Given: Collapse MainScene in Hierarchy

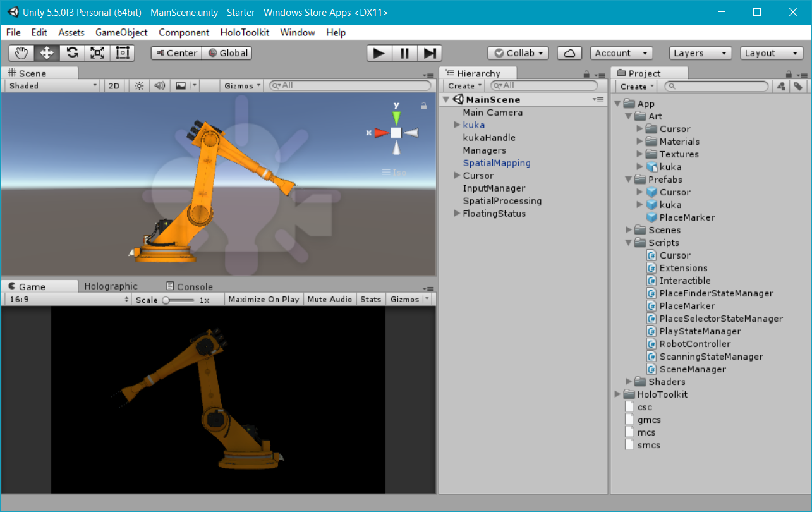Looking at the screenshot, I should click(x=445, y=99).
